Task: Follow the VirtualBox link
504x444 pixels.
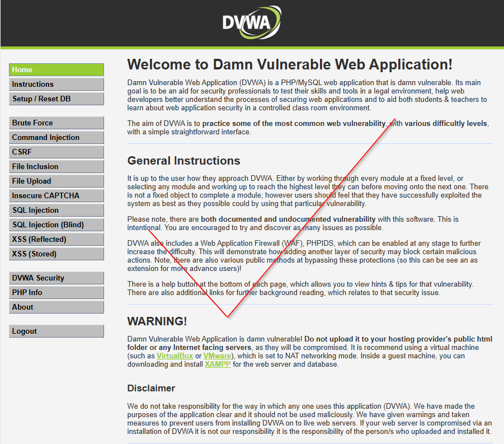Action: (175, 356)
